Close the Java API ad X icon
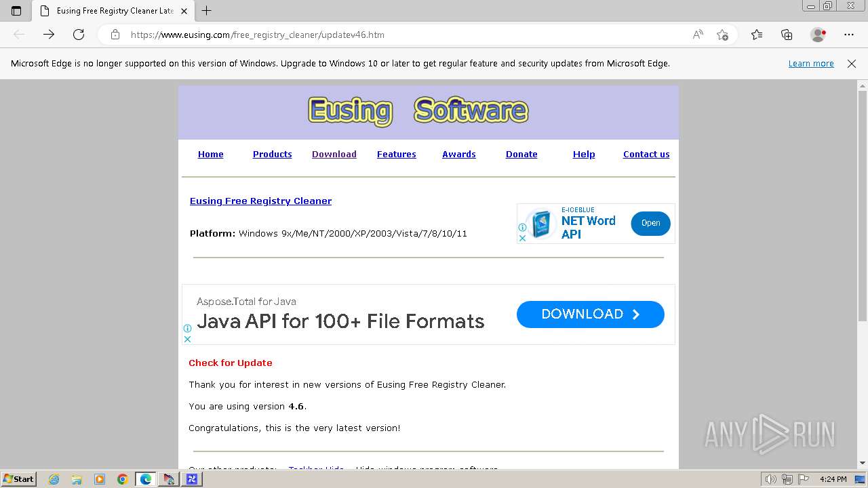868x488 pixels. click(187, 339)
